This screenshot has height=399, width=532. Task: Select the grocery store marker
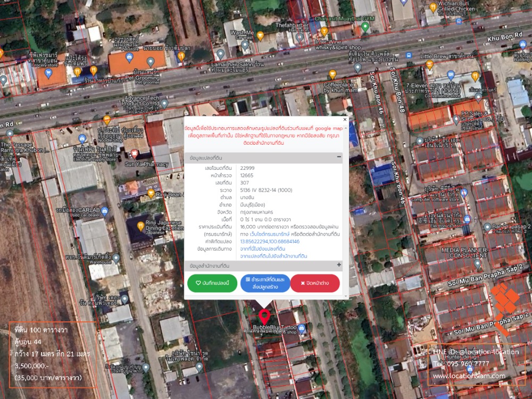[48, 73]
